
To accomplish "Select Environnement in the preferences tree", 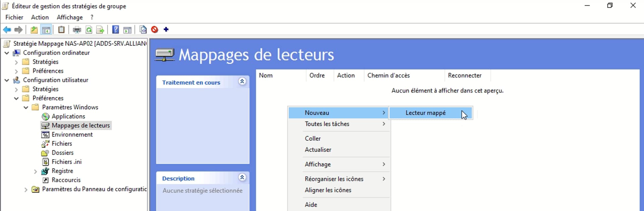I will pos(72,134).
